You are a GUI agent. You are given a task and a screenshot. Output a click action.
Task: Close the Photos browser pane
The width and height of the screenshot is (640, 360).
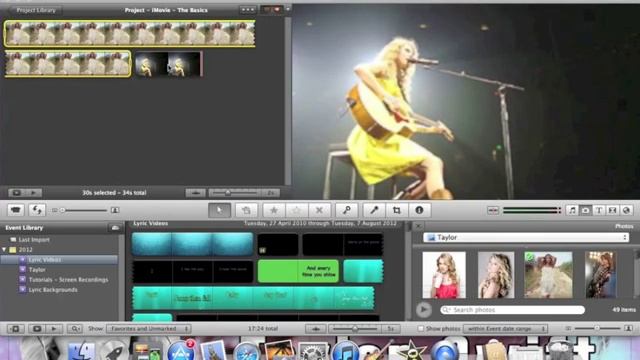point(418,226)
